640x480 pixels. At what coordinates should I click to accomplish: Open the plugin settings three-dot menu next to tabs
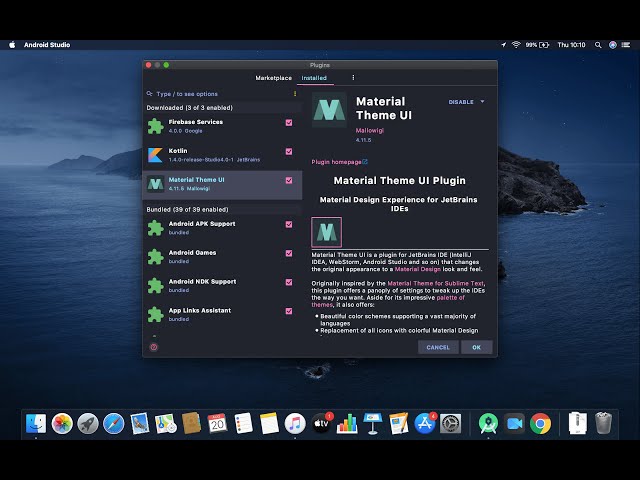point(353,78)
